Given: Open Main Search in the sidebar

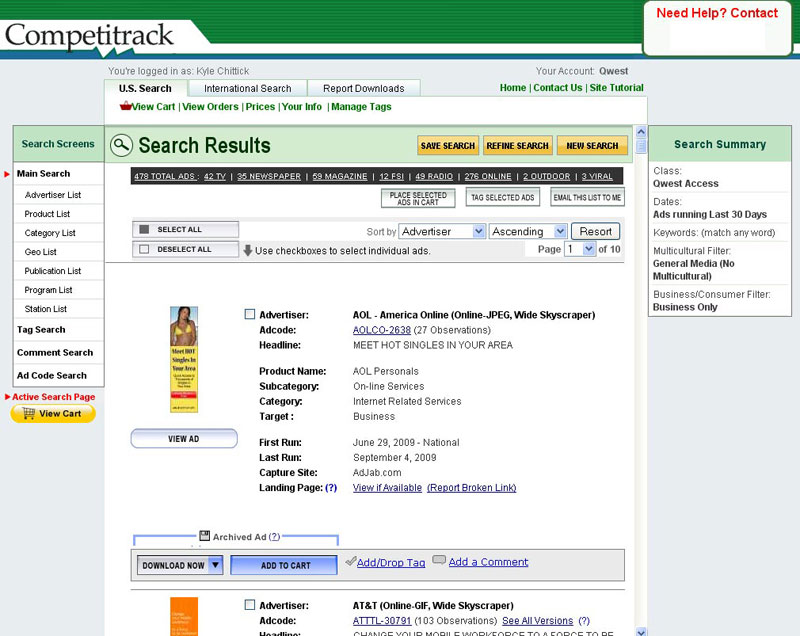Looking at the screenshot, I should click(x=43, y=173).
